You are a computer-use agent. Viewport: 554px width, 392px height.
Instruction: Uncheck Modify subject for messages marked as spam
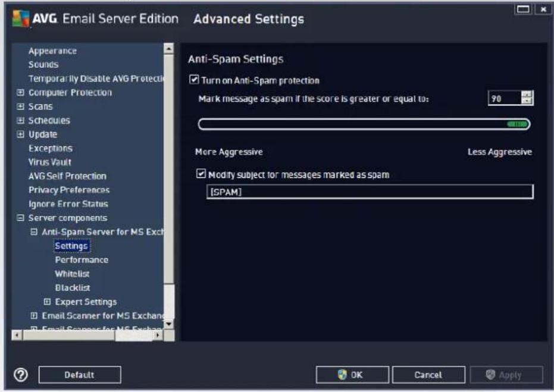click(x=201, y=174)
